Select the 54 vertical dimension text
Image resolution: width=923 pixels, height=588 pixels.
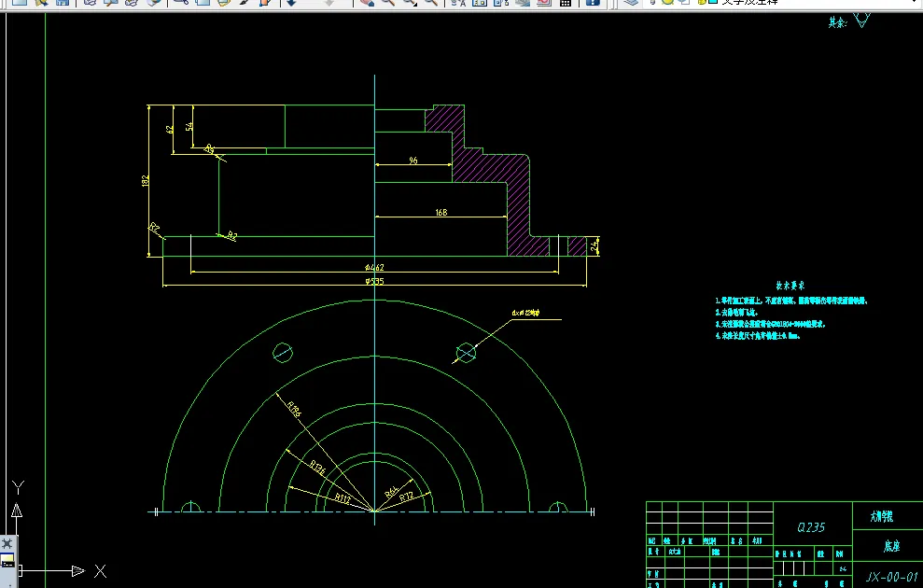pyautogui.click(x=189, y=127)
